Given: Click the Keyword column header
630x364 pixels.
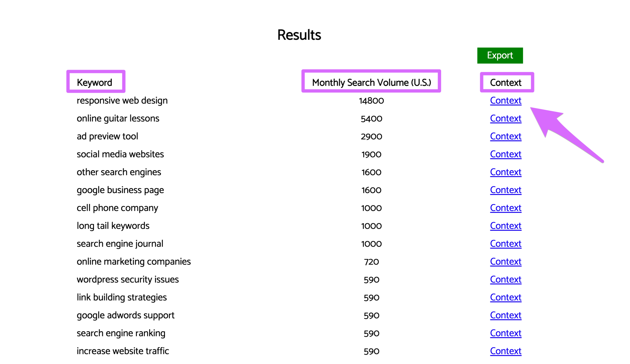Looking at the screenshot, I should point(94,82).
